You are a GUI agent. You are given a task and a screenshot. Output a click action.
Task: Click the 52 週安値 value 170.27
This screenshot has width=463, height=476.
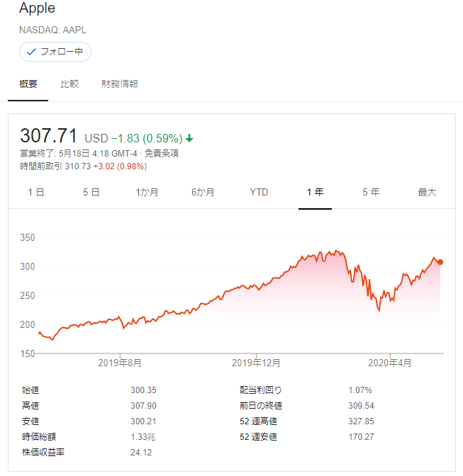(361, 437)
